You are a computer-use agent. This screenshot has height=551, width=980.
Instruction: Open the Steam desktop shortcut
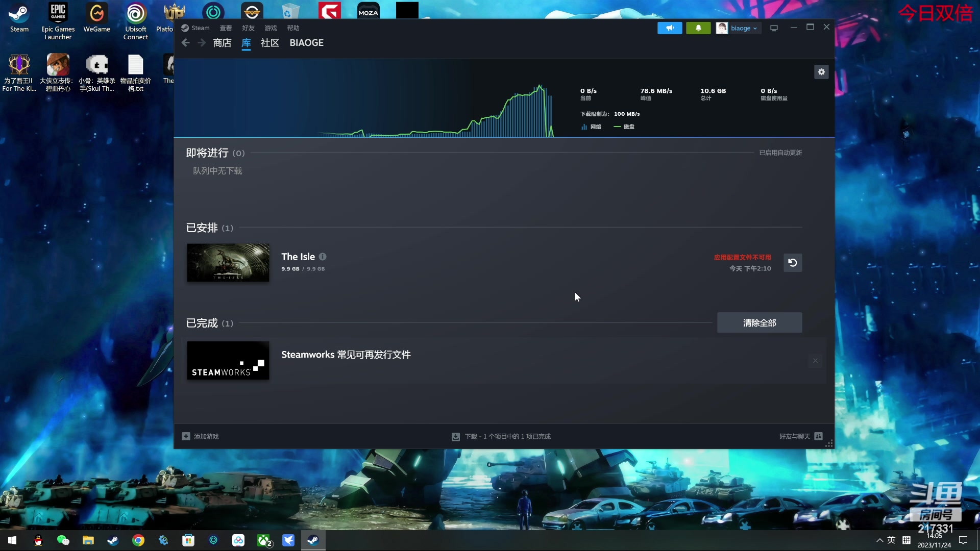click(19, 18)
